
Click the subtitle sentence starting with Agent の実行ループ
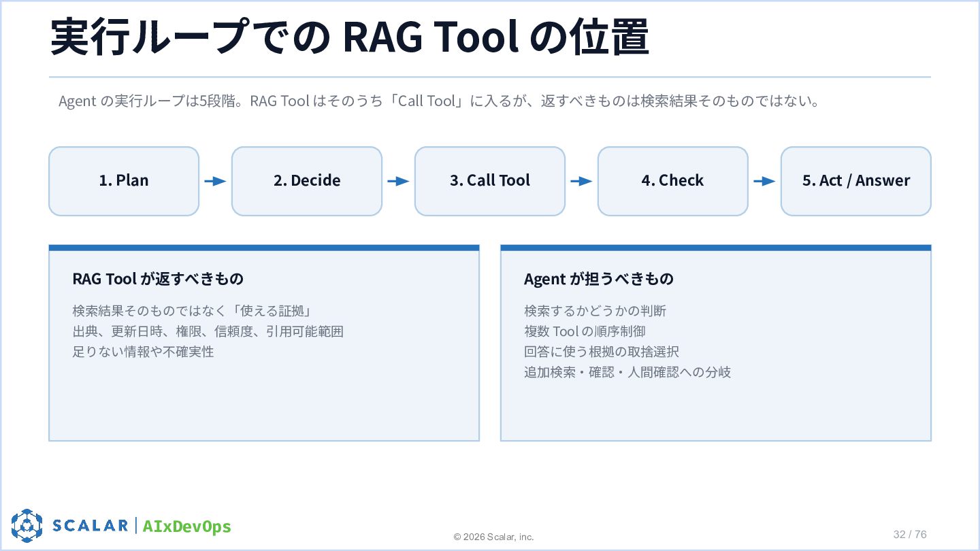click(x=439, y=101)
